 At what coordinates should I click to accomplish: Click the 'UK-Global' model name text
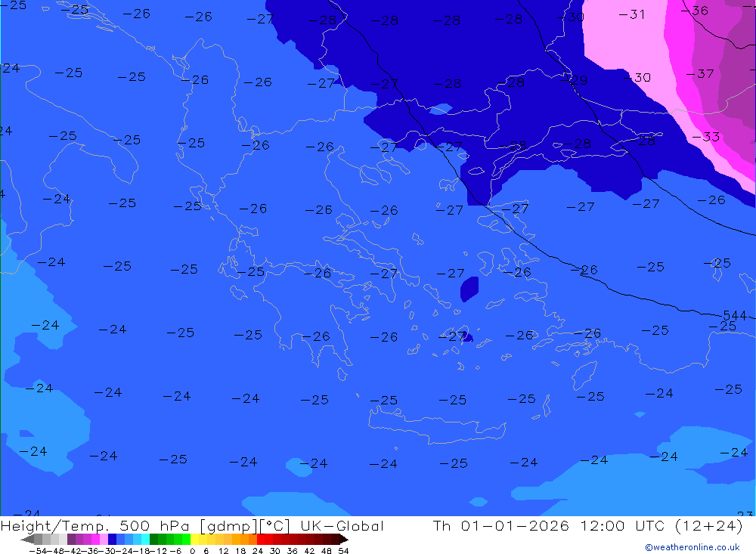tap(342, 525)
